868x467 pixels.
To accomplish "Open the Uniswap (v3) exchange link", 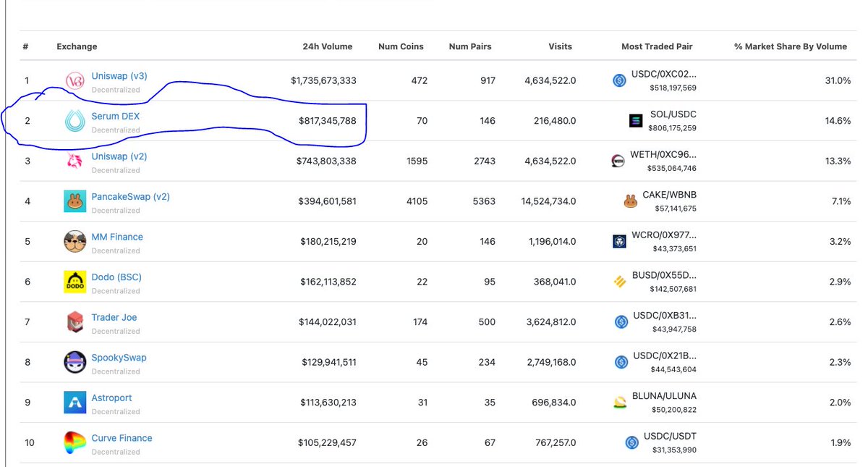I will pos(119,76).
